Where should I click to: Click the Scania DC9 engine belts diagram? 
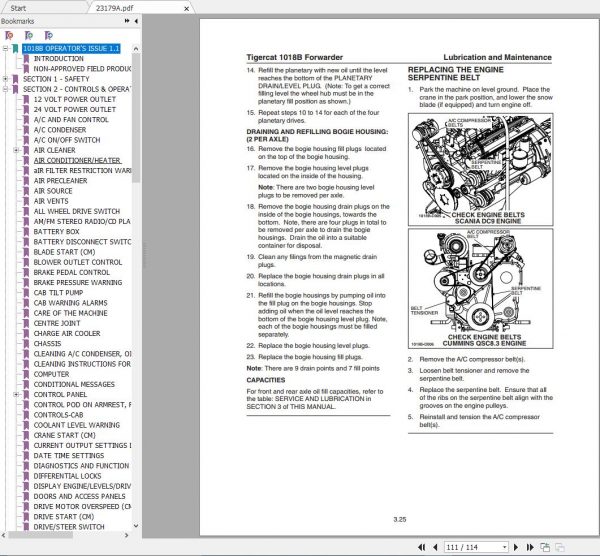[480, 169]
